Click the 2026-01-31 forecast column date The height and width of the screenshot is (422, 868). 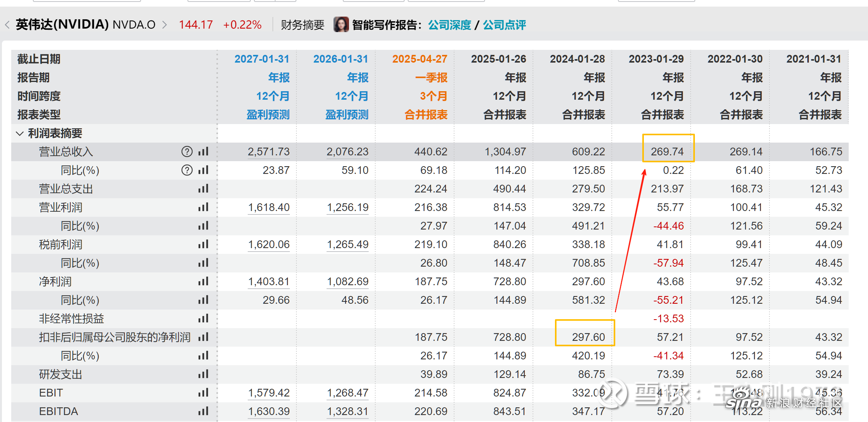tap(340, 59)
